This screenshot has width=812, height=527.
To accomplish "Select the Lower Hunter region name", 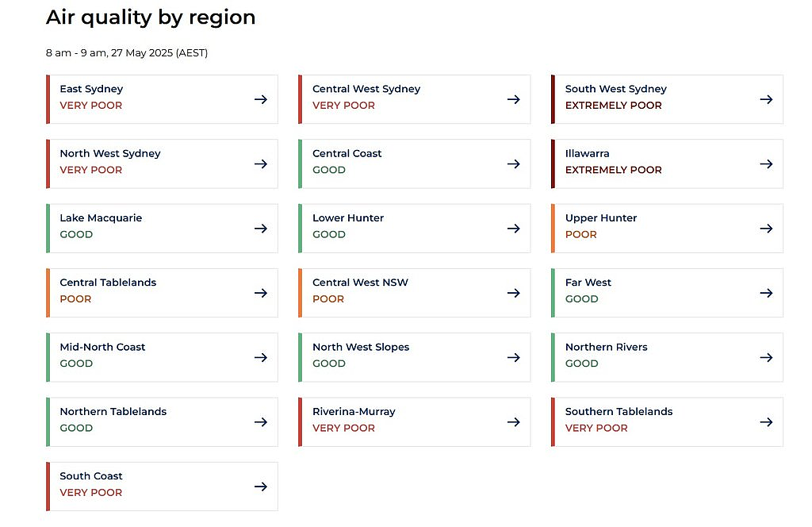I will click(348, 218).
